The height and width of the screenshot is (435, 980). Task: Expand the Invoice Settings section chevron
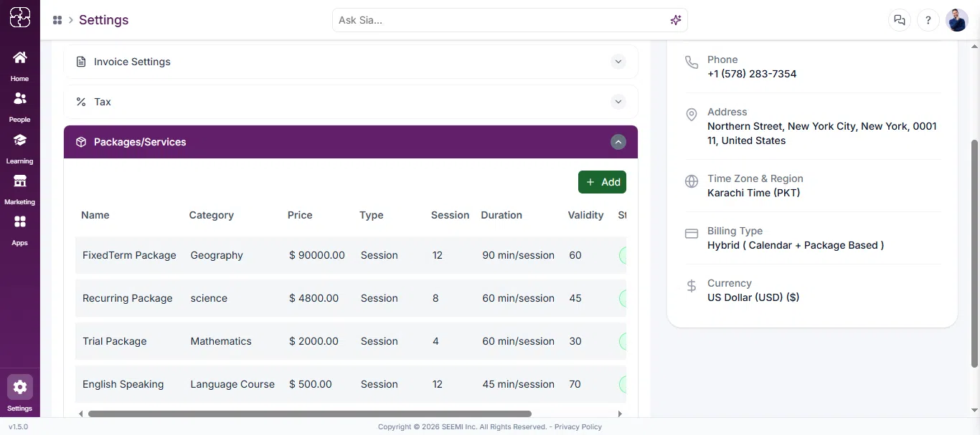[618, 62]
